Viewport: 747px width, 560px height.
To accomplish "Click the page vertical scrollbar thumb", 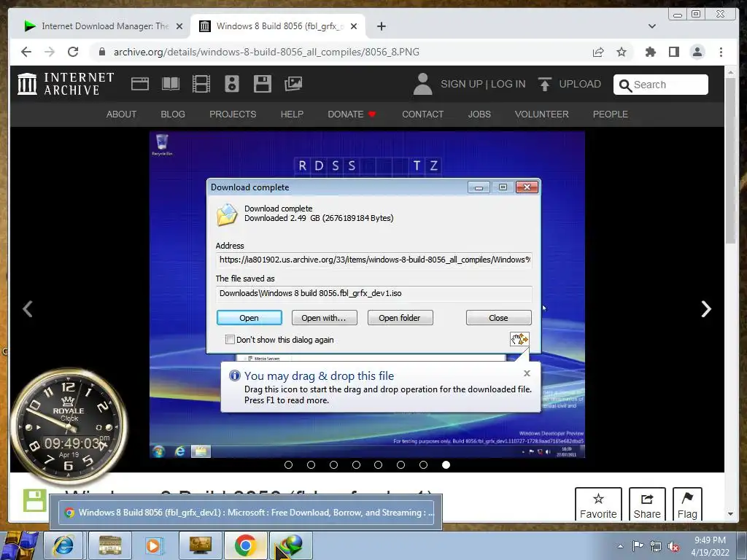I will [730, 160].
